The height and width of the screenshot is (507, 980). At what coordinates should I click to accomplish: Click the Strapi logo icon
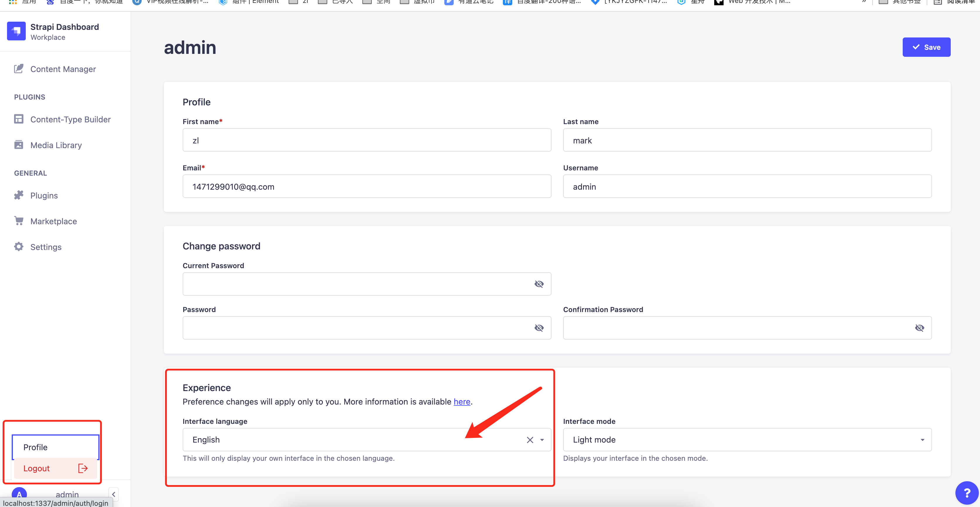coord(16,31)
